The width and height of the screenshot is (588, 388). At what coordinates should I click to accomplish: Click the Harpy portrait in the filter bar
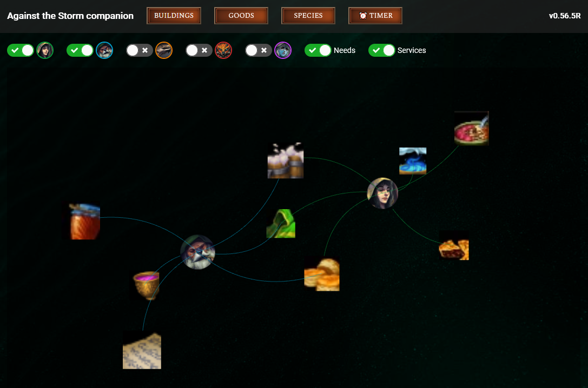pos(283,50)
